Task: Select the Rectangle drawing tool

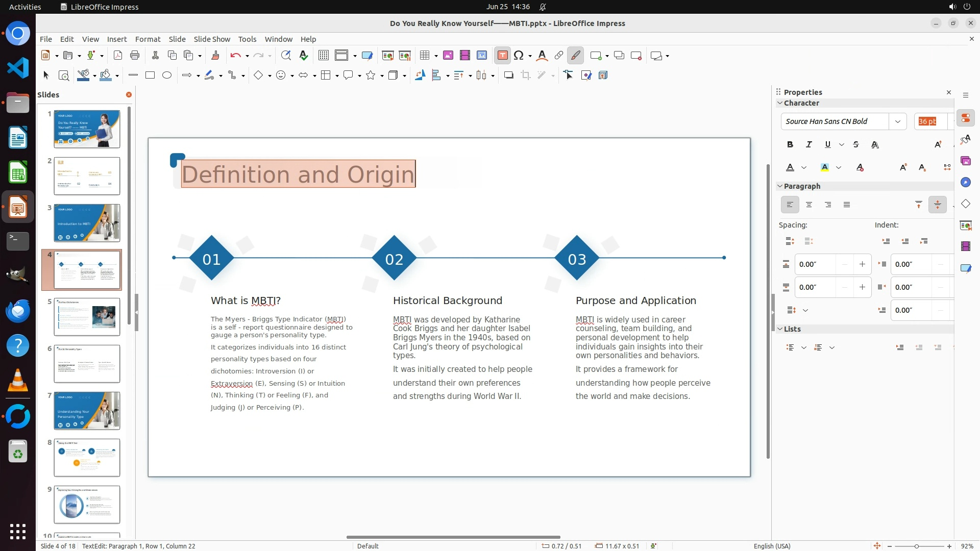Action: pyautogui.click(x=150, y=76)
